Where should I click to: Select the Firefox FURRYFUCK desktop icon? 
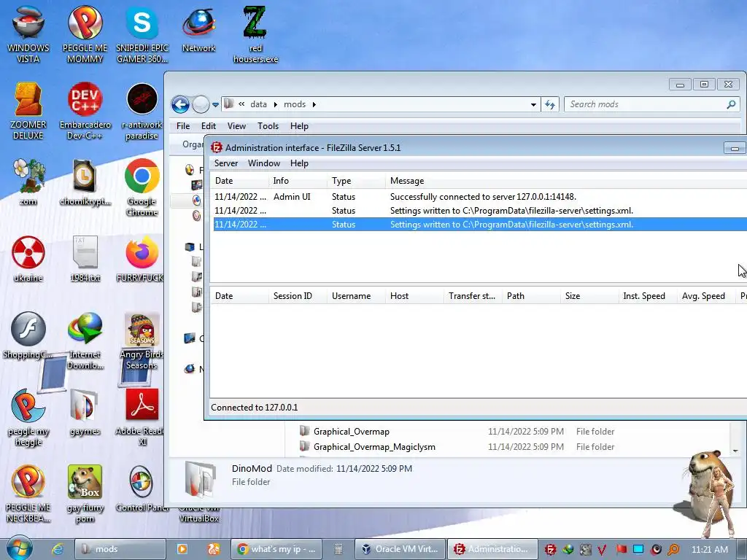[x=142, y=259]
